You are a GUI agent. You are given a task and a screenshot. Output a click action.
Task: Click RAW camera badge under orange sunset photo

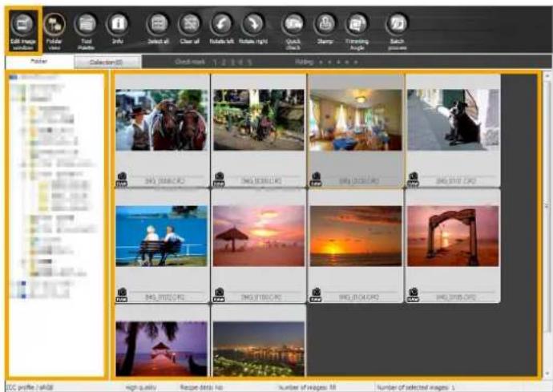point(316,295)
